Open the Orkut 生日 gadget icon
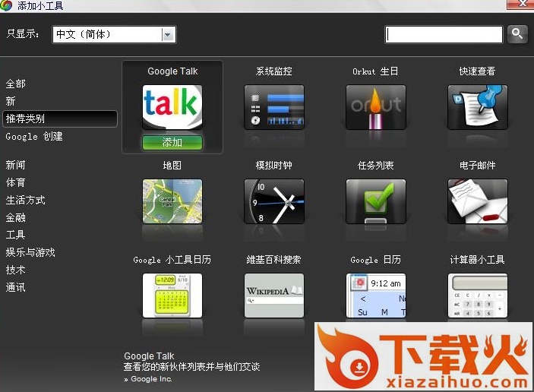 (376, 107)
